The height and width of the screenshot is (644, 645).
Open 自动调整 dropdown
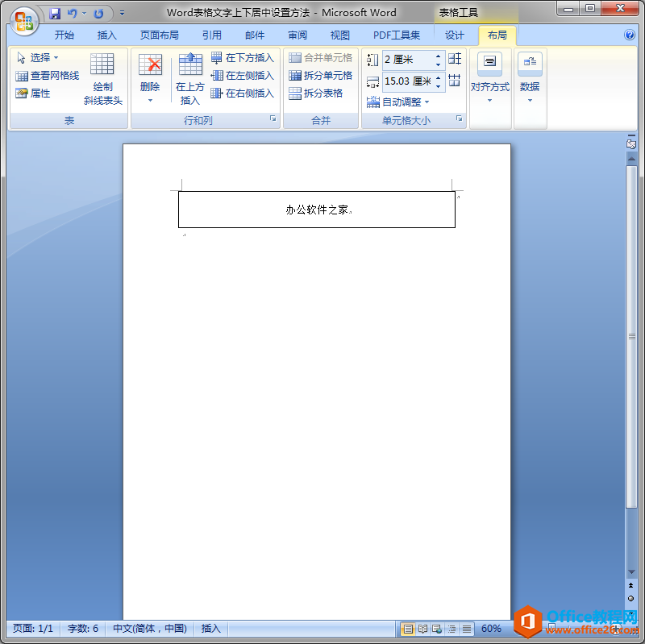[397, 102]
